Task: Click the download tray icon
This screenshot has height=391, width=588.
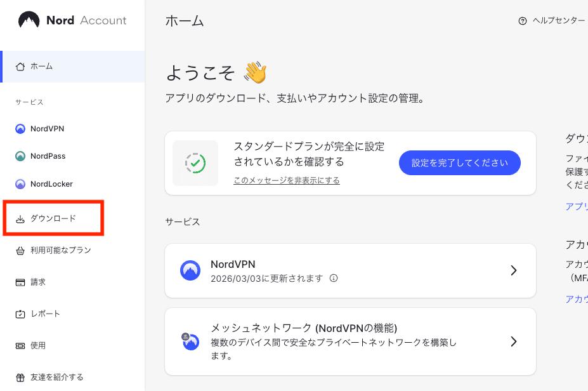Action: tap(20, 219)
